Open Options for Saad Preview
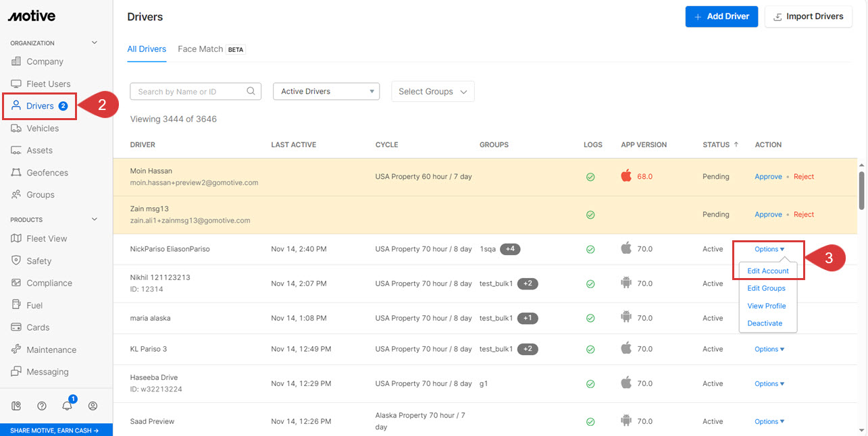This screenshot has height=436, width=868. (x=769, y=421)
